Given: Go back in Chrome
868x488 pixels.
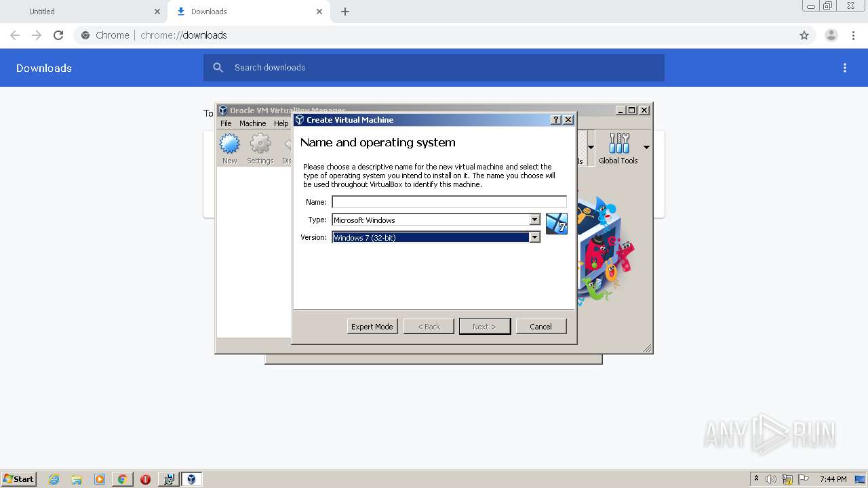Looking at the screenshot, I should (x=15, y=35).
